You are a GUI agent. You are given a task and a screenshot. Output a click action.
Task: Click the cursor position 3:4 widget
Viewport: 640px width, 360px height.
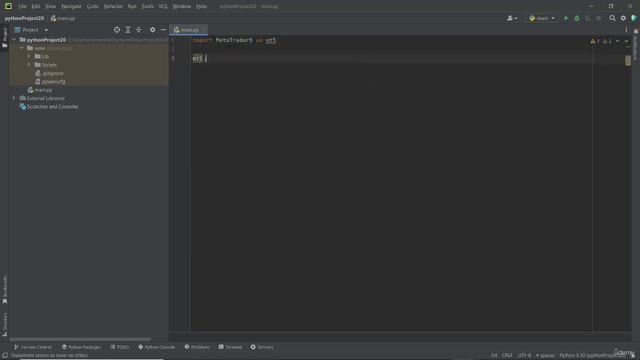click(x=494, y=356)
